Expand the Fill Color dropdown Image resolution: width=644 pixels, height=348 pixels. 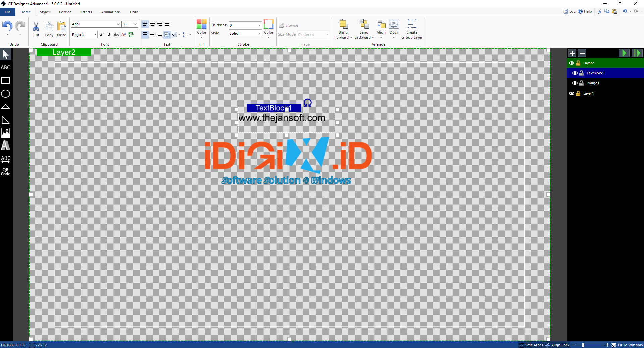coord(202,37)
